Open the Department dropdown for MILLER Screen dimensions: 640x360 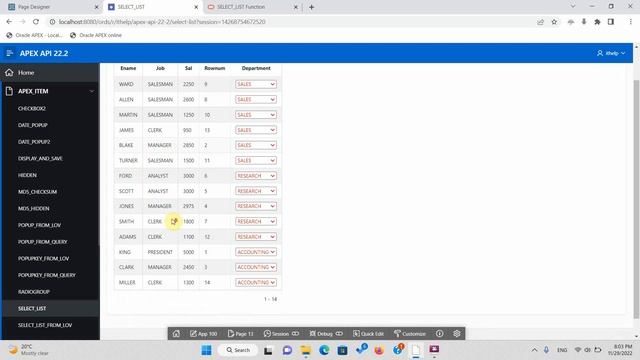coord(256,282)
